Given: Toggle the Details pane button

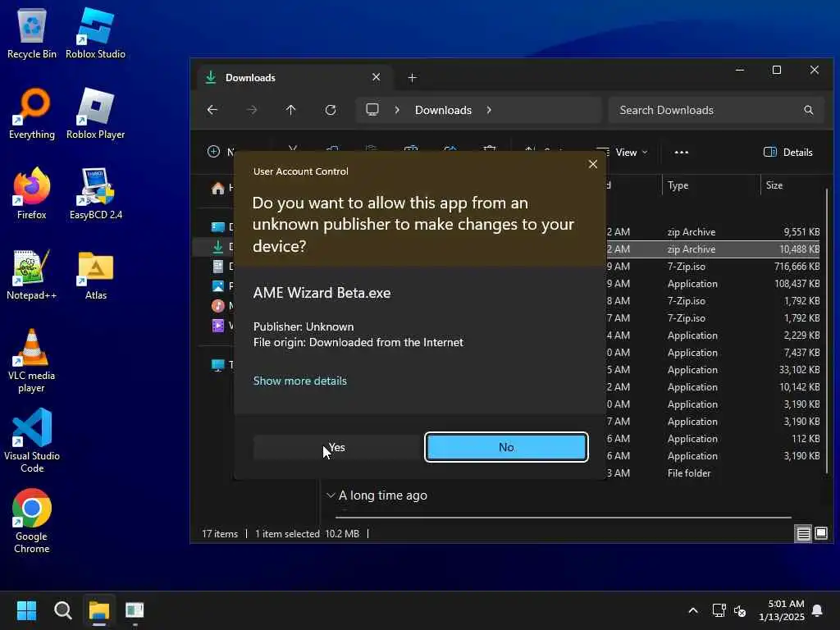Looking at the screenshot, I should tap(787, 152).
